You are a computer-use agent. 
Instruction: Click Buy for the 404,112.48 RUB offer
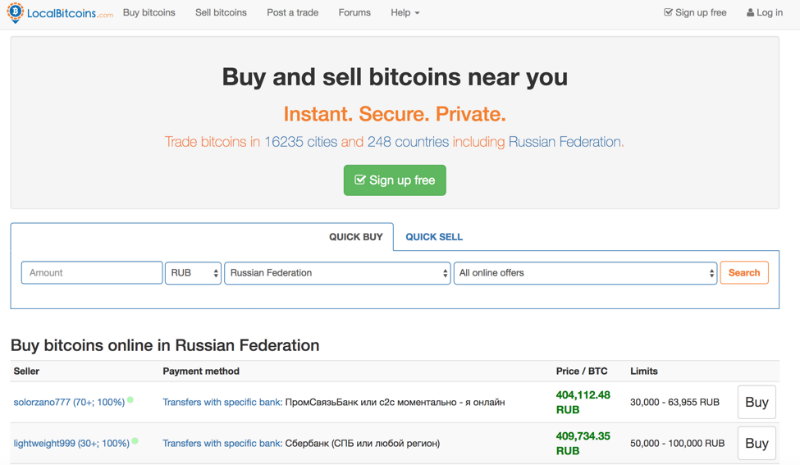point(757,402)
